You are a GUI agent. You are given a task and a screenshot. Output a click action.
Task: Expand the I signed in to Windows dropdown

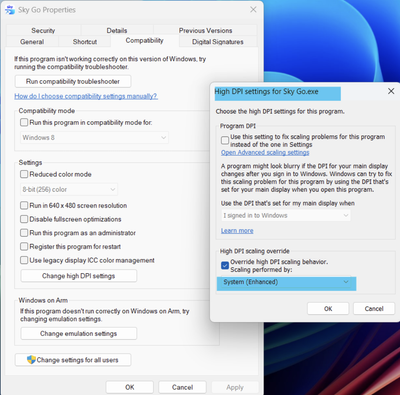click(x=286, y=215)
